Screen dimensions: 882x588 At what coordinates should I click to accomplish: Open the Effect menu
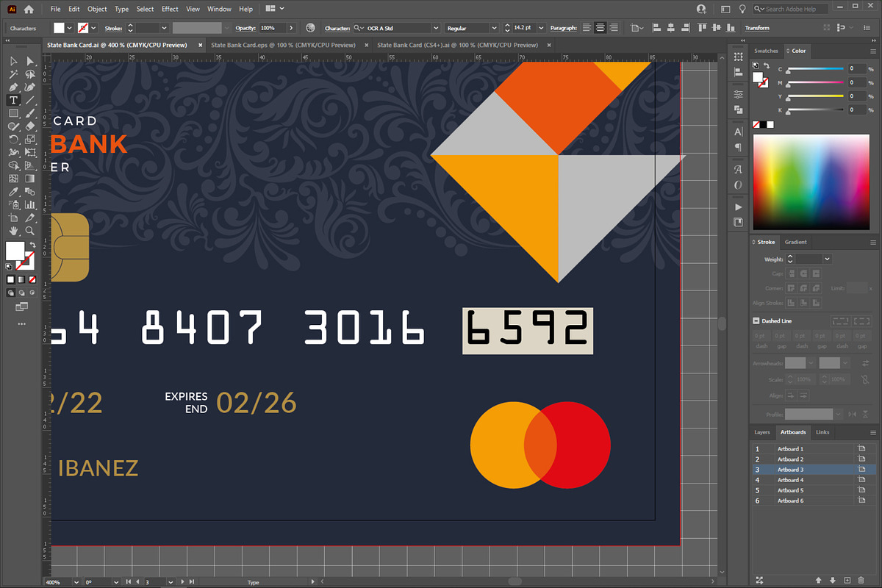coord(170,9)
